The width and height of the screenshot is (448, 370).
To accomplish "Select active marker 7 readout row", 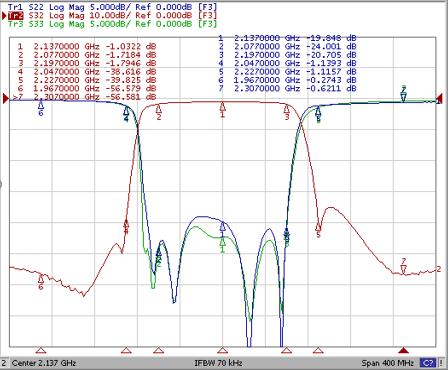I will (84, 97).
